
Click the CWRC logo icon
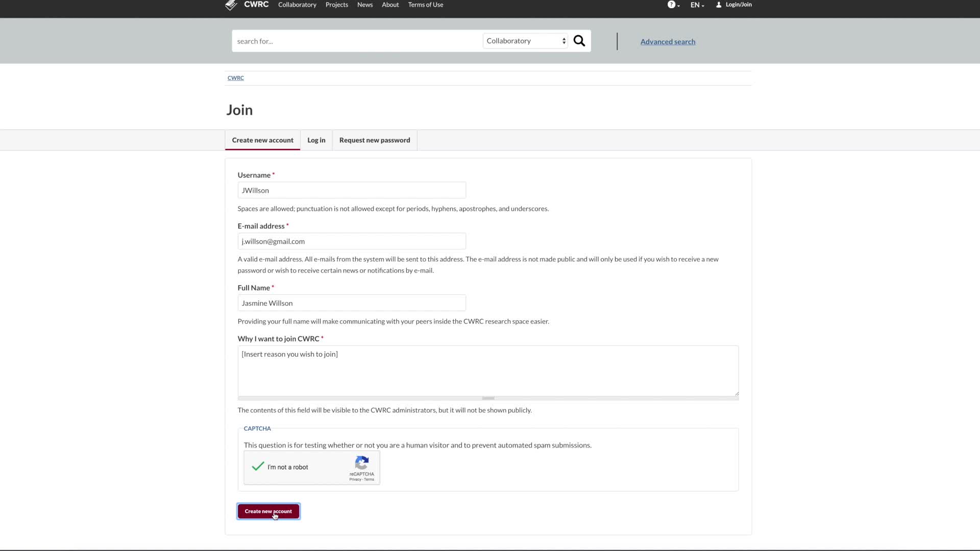click(x=231, y=5)
